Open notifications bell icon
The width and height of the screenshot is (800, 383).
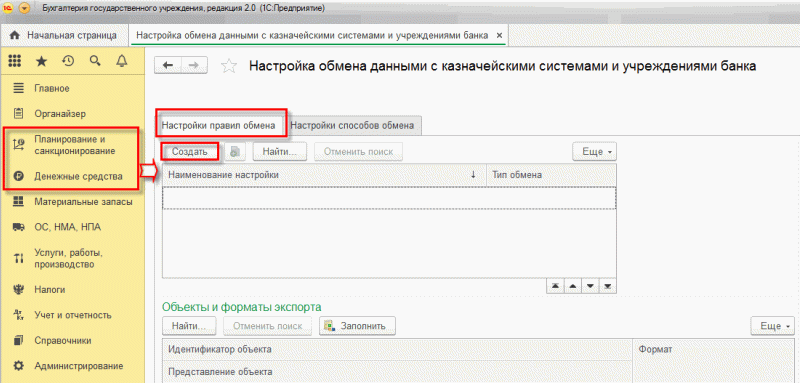tap(121, 62)
